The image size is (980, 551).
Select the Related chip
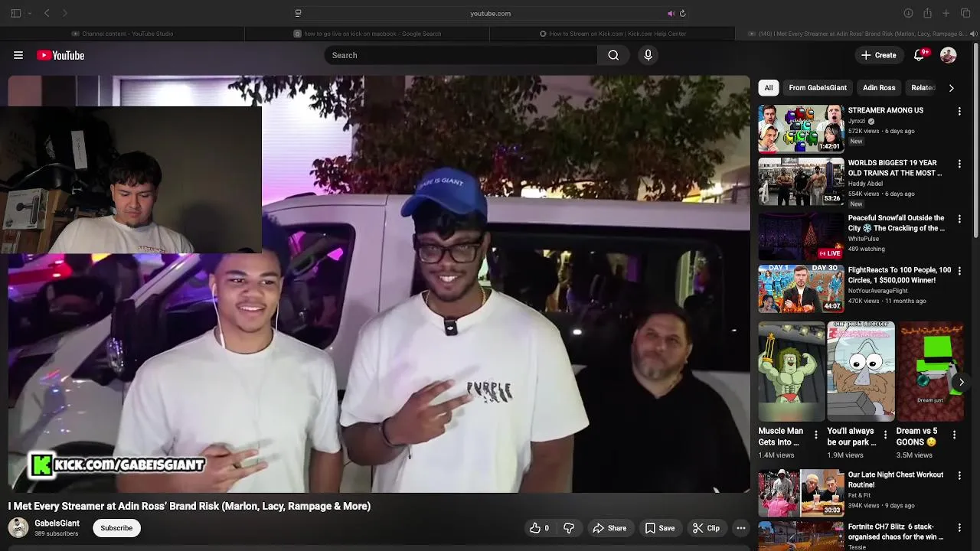pyautogui.click(x=923, y=87)
